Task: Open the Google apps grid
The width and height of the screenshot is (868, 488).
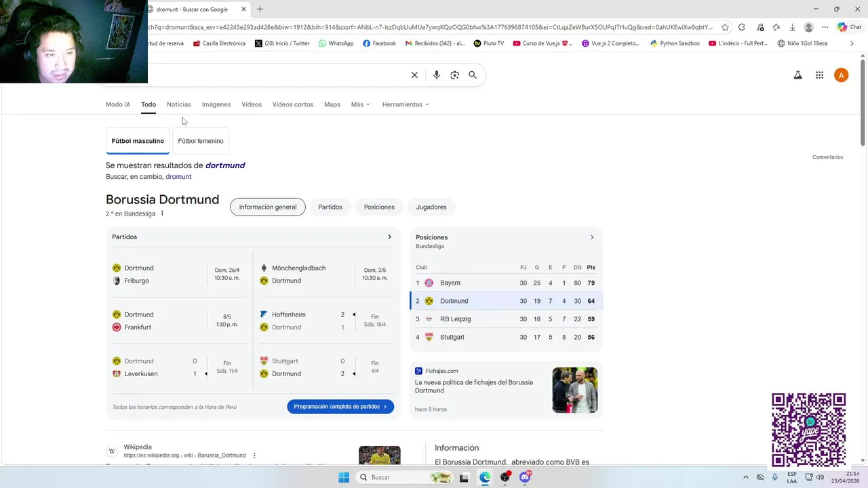Action: pyautogui.click(x=819, y=75)
